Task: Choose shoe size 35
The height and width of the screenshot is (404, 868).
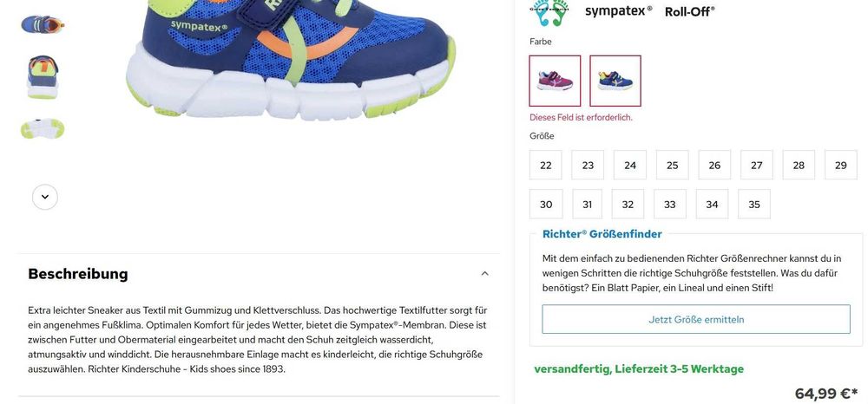Action: point(754,204)
